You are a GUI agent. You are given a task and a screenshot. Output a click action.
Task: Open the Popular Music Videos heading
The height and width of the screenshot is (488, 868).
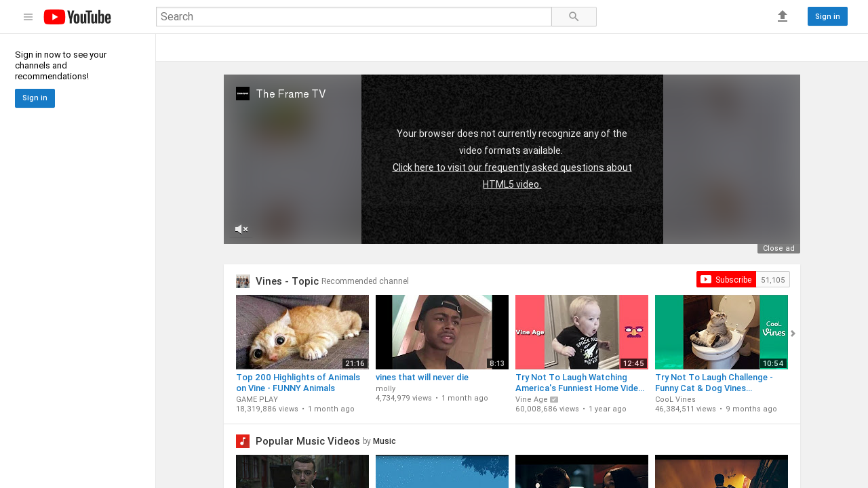point(308,441)
